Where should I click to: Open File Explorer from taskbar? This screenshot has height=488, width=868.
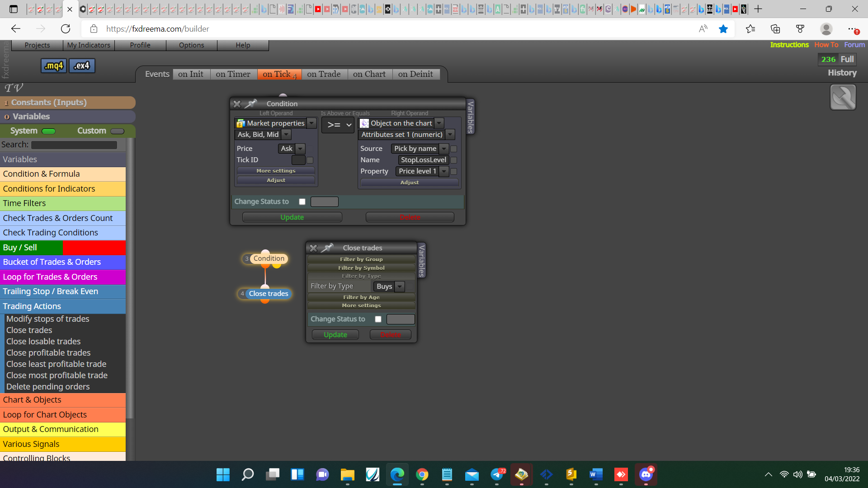(x=347, y=474)
